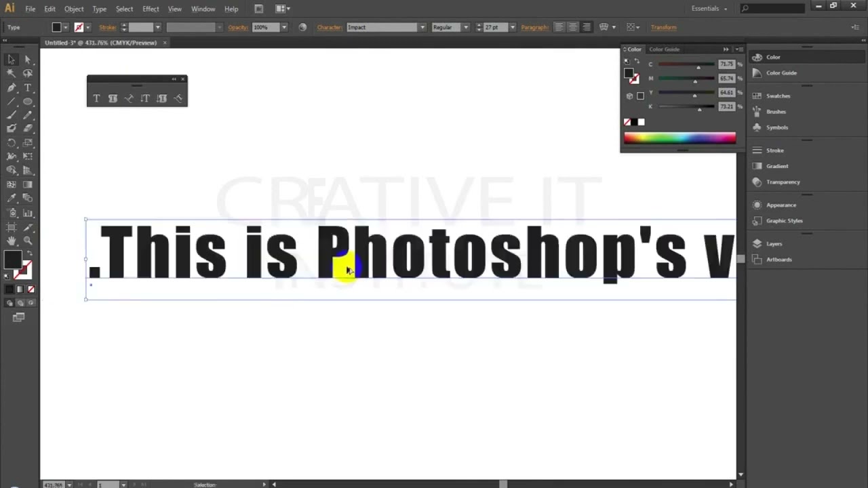Select the Zoom magnifier tool

(28, 241)
